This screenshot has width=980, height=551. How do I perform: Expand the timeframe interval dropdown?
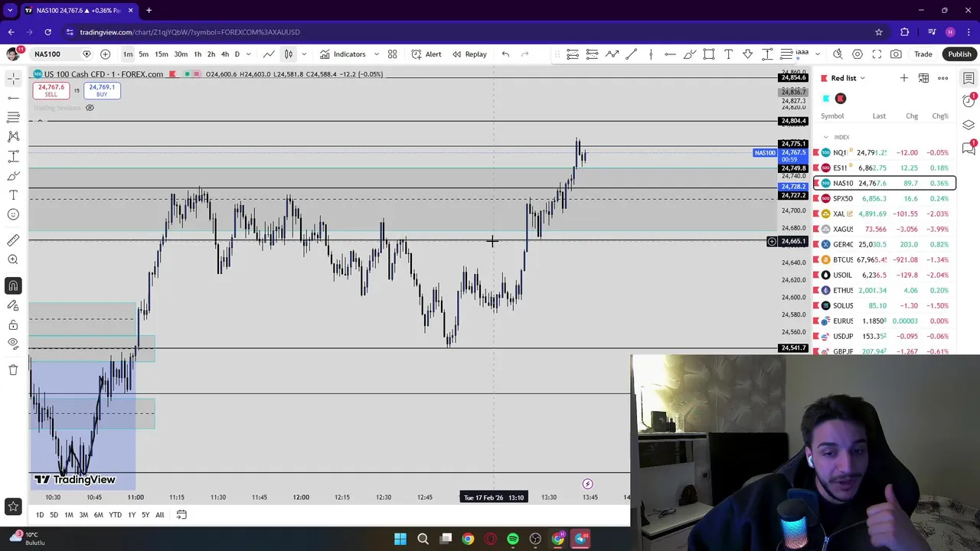(248, 54)
